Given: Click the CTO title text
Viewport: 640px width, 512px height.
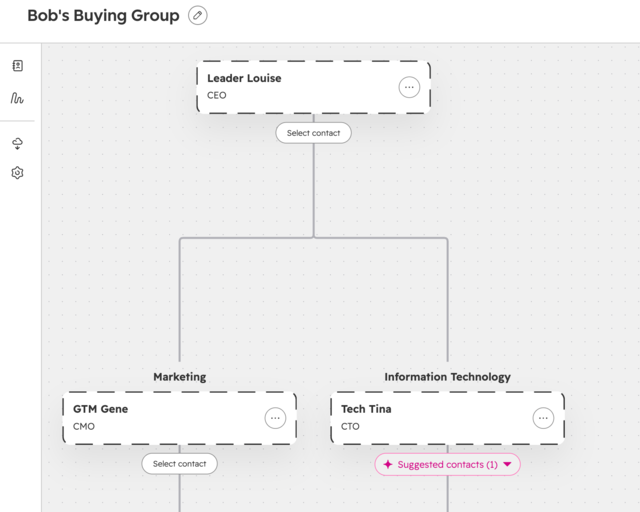Looking at the screenshot, I should point(350,426).
